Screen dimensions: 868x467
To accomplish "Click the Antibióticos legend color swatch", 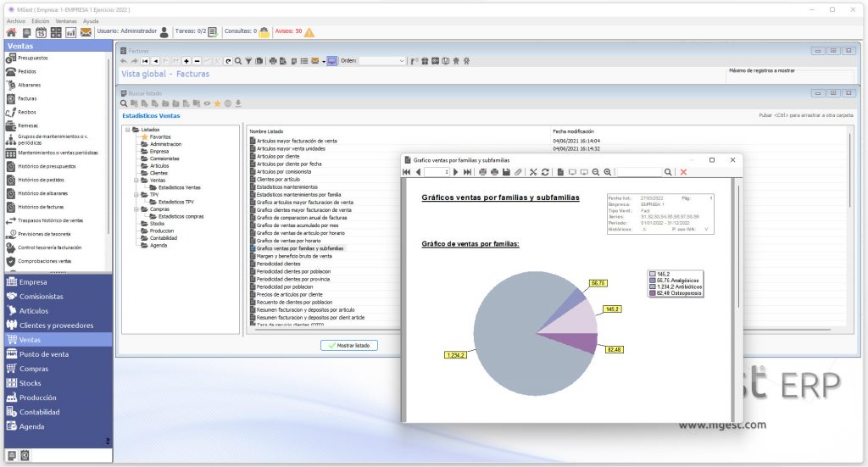I will click(x=653, y=286).
